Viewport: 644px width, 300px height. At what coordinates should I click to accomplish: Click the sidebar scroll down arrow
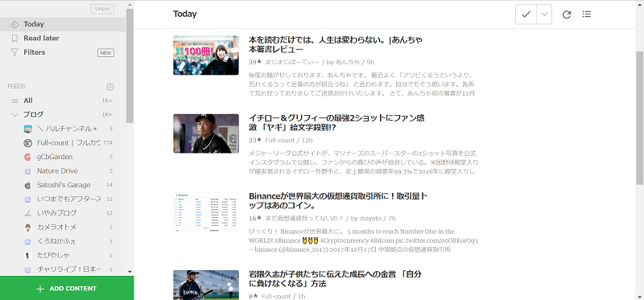pos(130,271)
